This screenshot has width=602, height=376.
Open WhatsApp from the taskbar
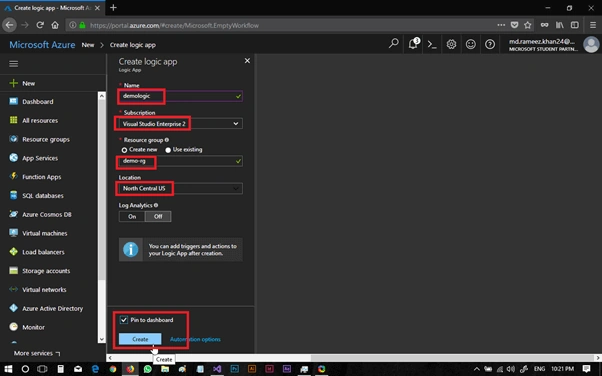(x=147, y=369)
